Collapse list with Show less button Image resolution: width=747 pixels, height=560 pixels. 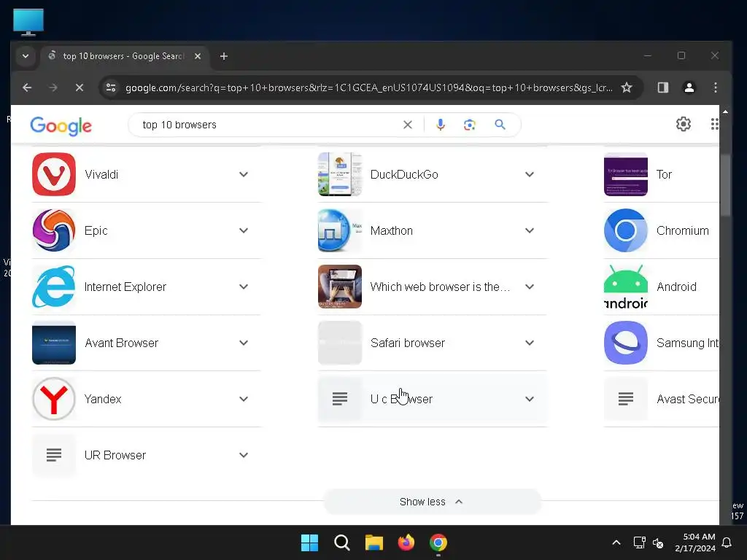pos(432,502)
